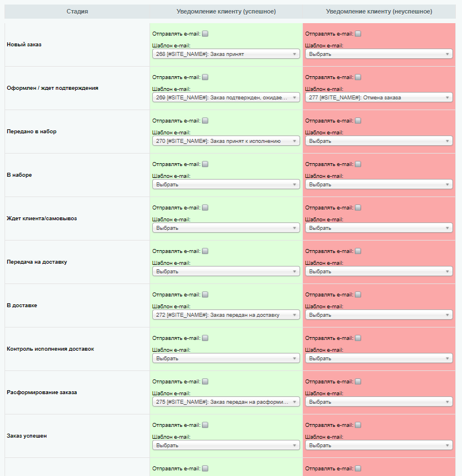462x476 pixels.
Task: Check successful e-mail for Ждет клиента/самовывоз
Action: coord(205,208)
